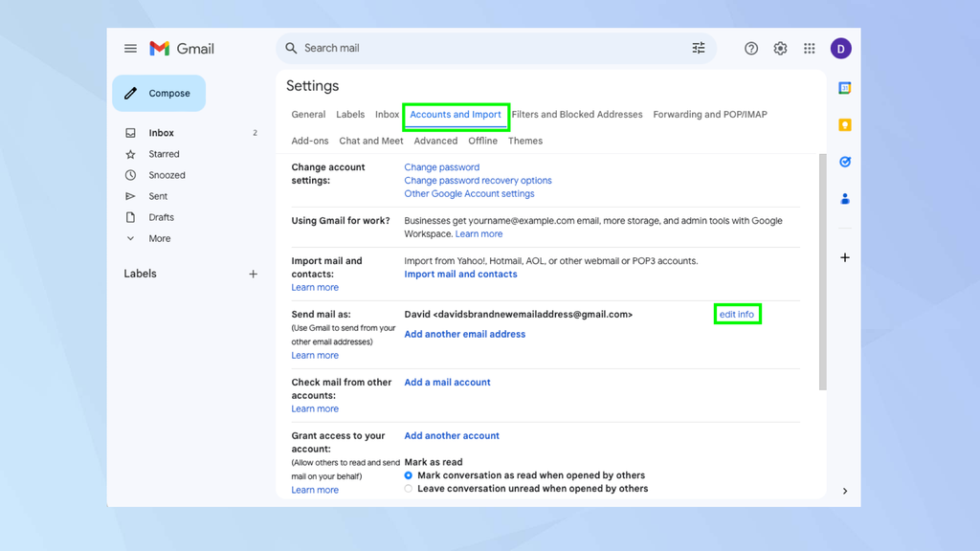The height and width of the screenshot is (551, 980).
Task: Create a new label with the plus
Action: click(253, 274)
